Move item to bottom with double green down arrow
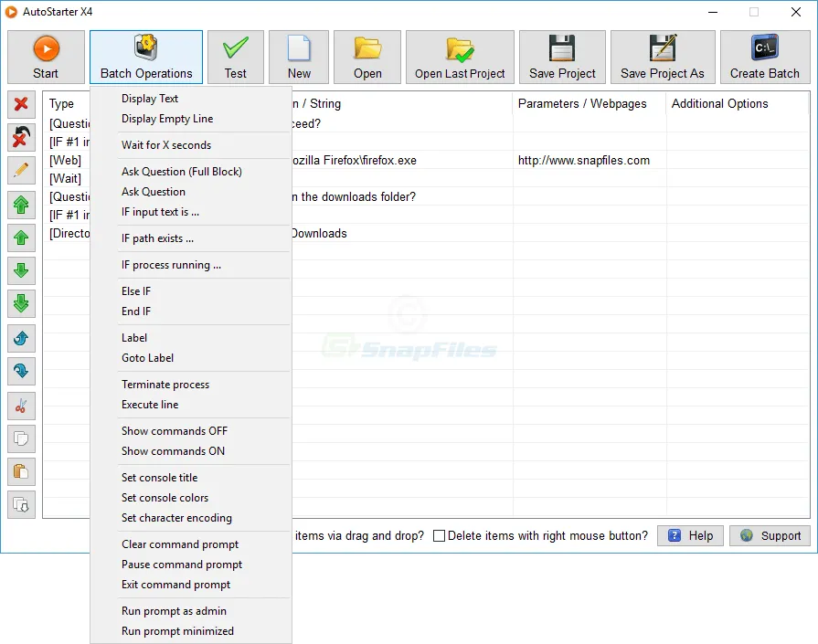The height and width of the screenshot is (644, 818). click(x=21, y=303)
